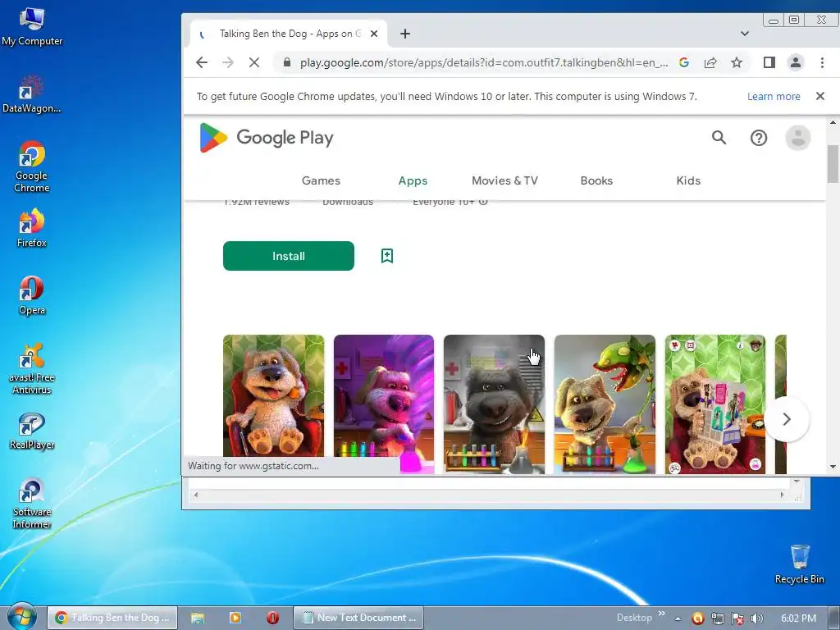Image resolution: width=840 pixels, height=630 pixels.
Task: Open a new Chrome tab
Action: pos(405,34)
